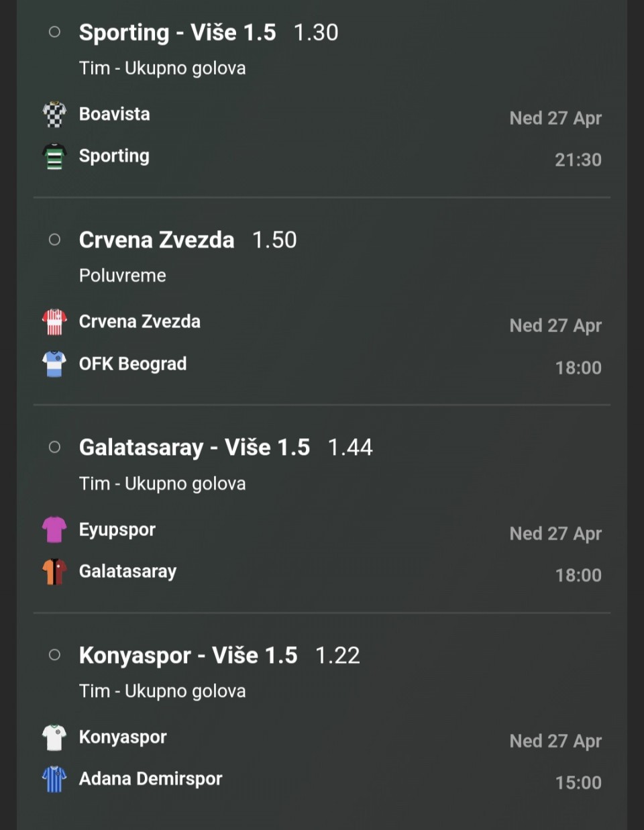Click the 1.22 odds for Konyaspor
The width and height of the screenshot is (644, 830).
pos(337,656)
